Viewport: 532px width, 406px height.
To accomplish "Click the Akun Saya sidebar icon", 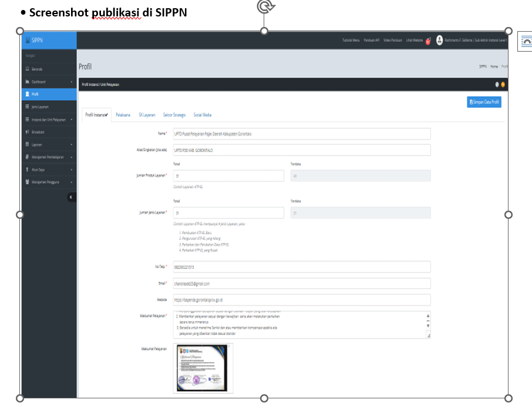I will [x=28, y=170].
